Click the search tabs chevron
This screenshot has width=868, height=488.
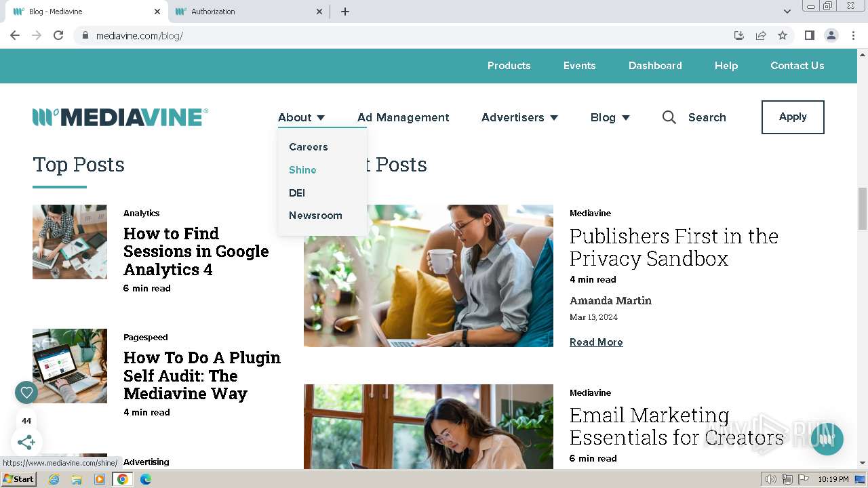coord(787,12)
